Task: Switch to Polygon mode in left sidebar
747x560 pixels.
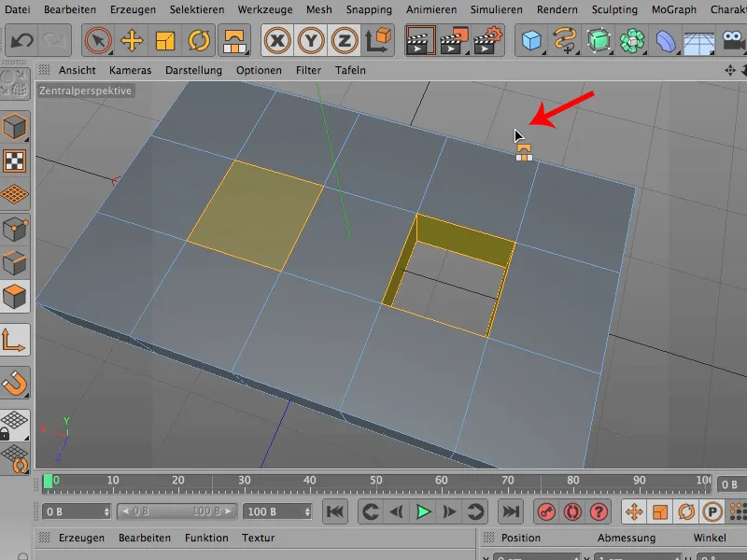Action: pyautogui.click(x=15, y=297)
